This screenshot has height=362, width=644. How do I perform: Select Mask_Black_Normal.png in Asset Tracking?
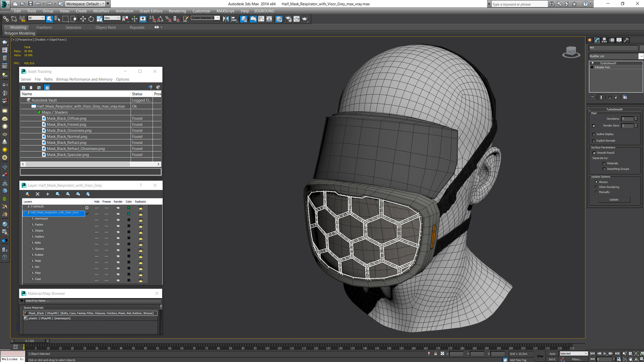[x=67, y=136]
